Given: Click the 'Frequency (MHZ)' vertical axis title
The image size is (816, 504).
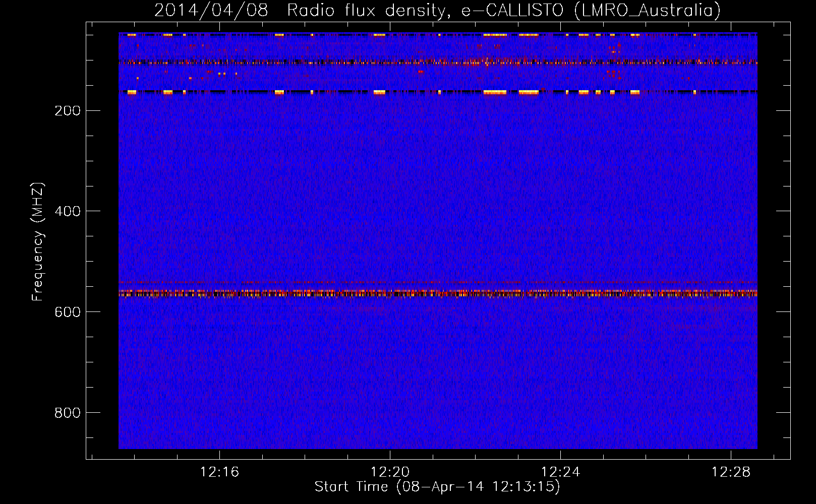Looking at the screenshot, I should tap(38, 242).
